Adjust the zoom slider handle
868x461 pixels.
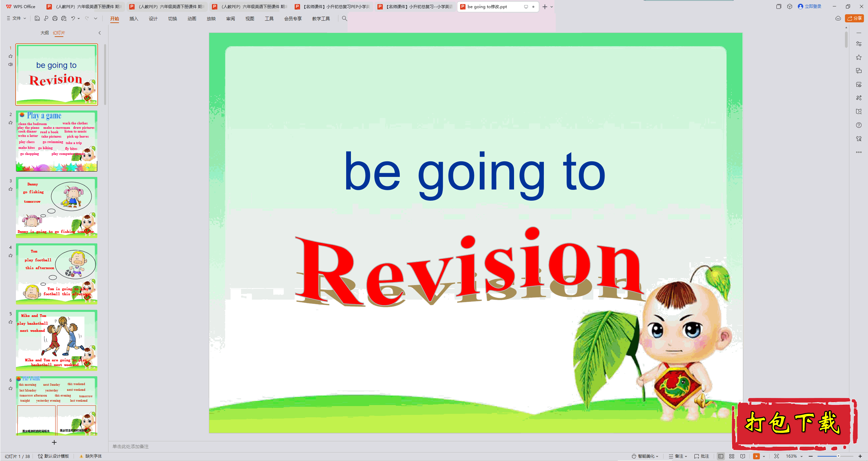tap(838, 456)
